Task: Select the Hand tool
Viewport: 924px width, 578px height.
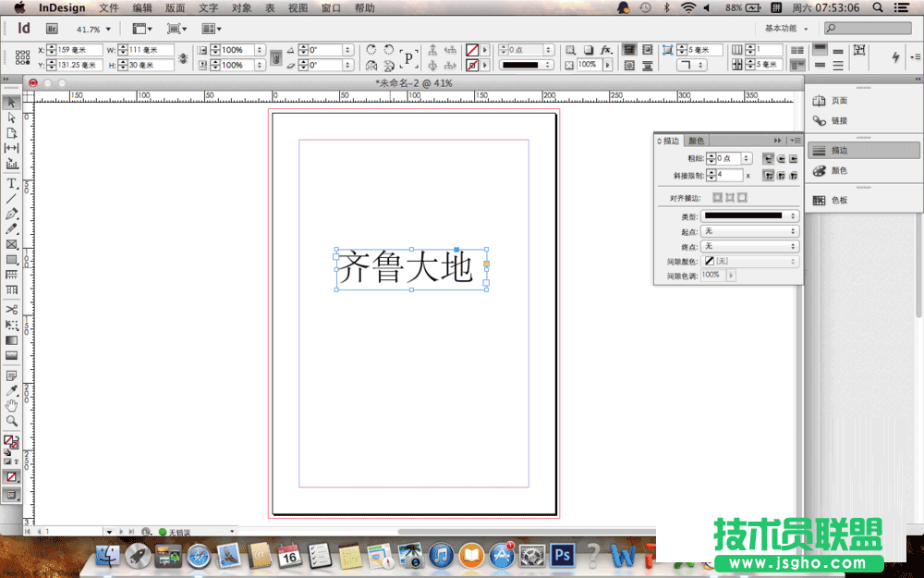Action: pyautogui.click(x=11, y=405)
